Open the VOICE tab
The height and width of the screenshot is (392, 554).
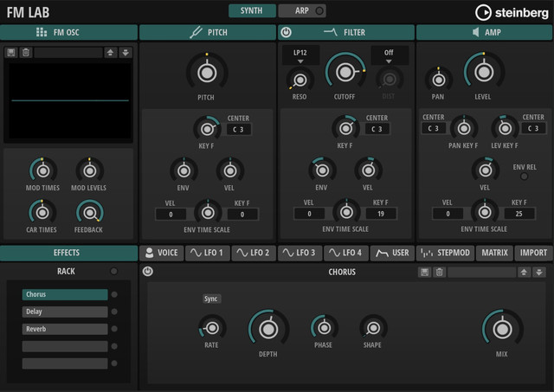(x=162, y=253)
